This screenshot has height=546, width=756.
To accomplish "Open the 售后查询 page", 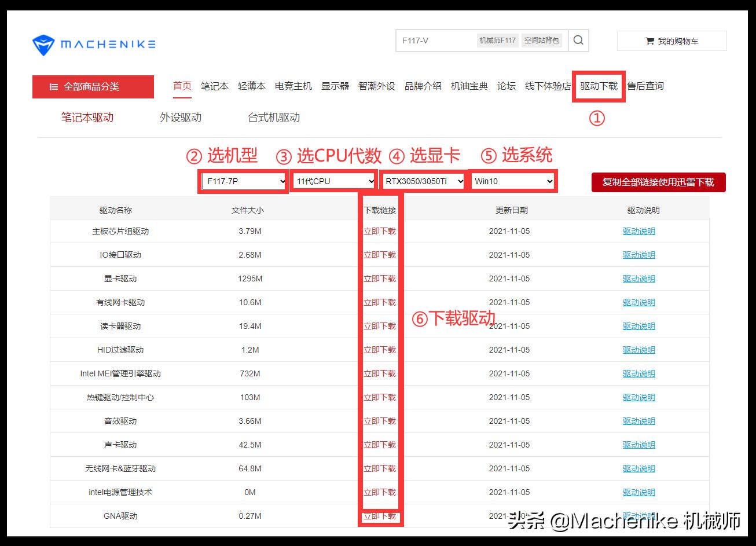I will [x=646, y=86].
